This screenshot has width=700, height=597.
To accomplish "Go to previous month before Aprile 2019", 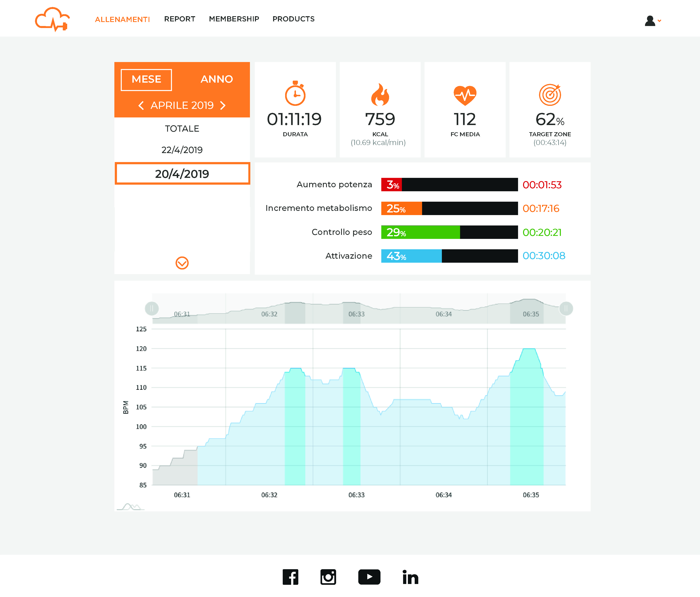I will (141, 105).
